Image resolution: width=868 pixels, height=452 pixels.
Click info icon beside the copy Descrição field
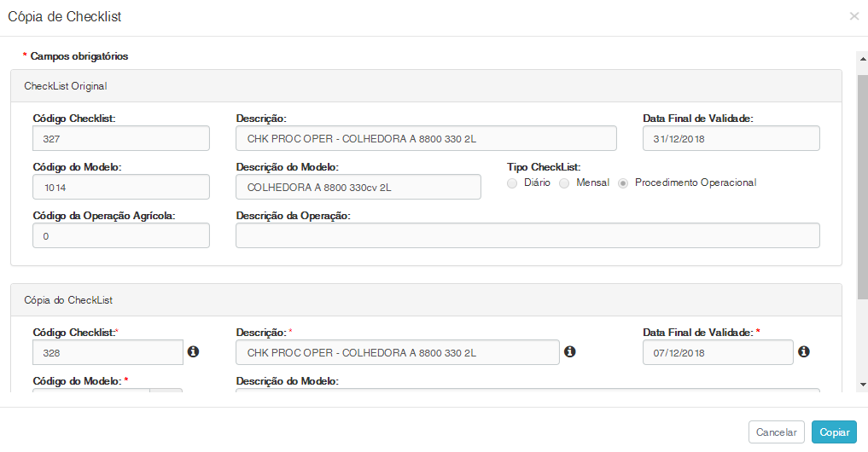tap(570, 351)
